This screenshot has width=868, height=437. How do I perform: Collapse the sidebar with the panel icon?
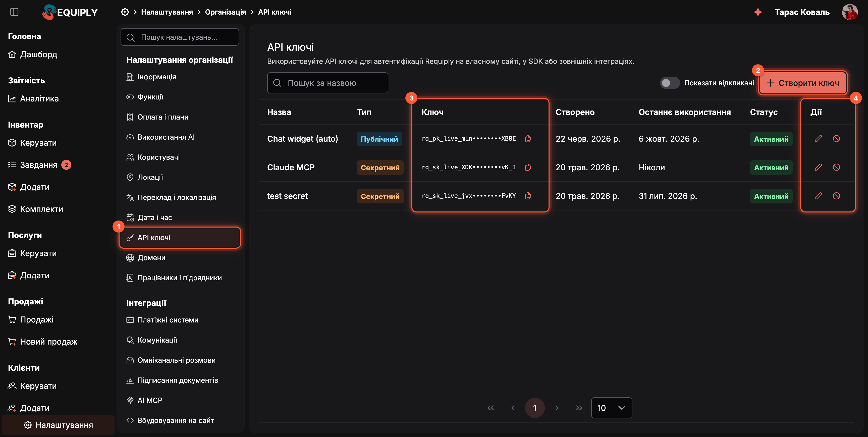coord(14,12)
